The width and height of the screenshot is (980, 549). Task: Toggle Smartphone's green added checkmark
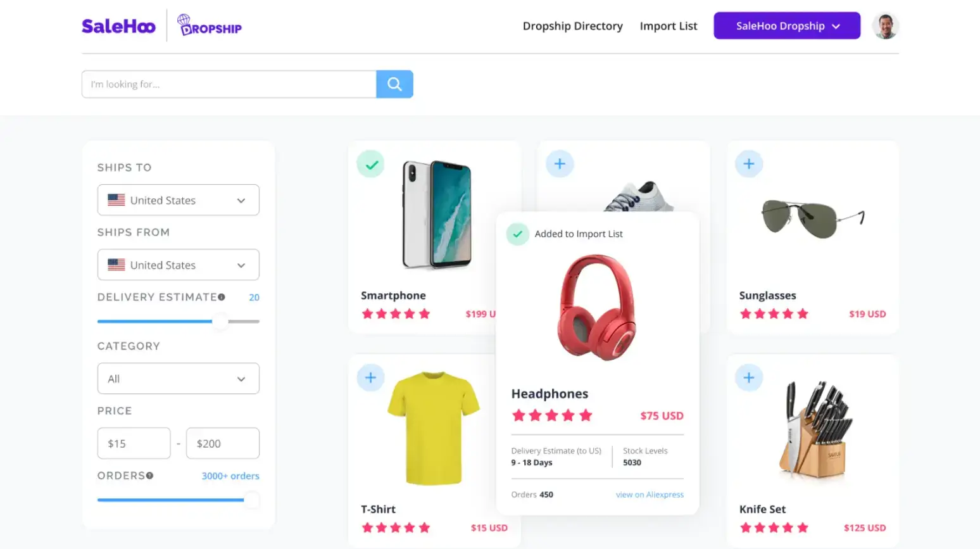point(371,164)
